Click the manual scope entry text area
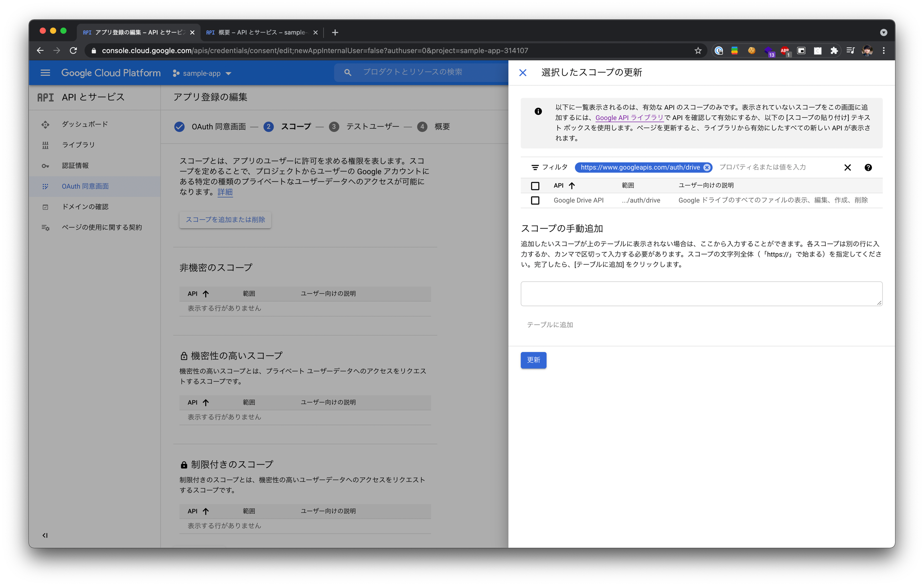Viewport: 924px width, 586px height. click(x=701, y=294)
